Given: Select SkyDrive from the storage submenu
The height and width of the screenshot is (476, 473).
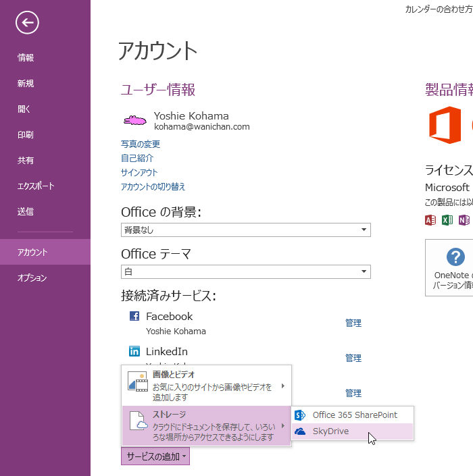Looking at the screenshot, I should [x=353, y=431].
